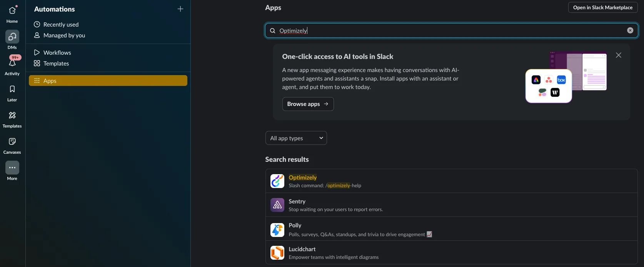Expand the All app types dropdown
644x267 pixels.
pyautogui.click(x=296, y=138)
